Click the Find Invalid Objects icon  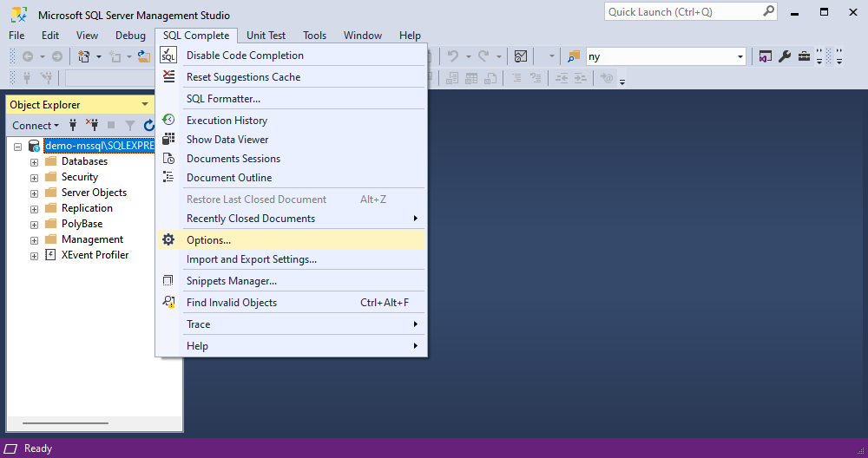pyautogui.click(x=168, y=302)
